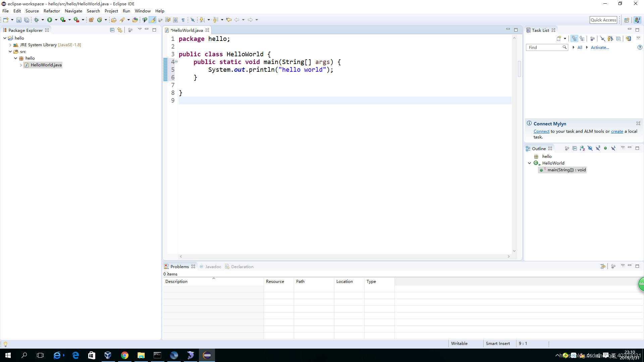Click the Coverage launch icon
The image size is (644, 362).
(63, 20)
